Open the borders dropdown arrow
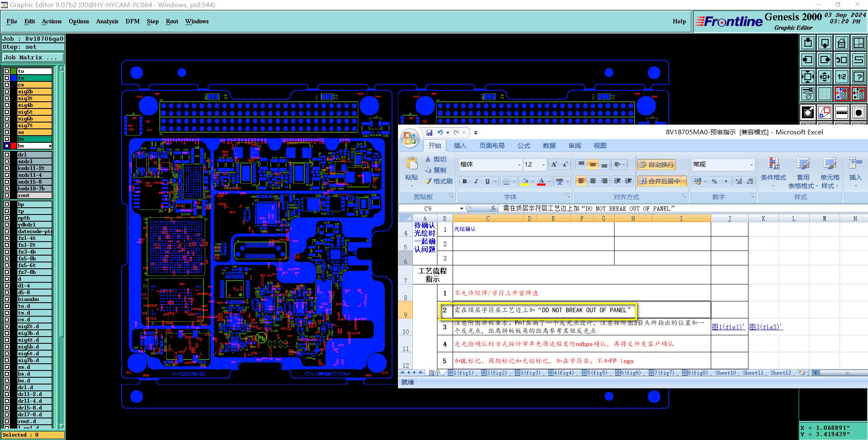Viewport: 868px width, 440px height. pos(514,181)
